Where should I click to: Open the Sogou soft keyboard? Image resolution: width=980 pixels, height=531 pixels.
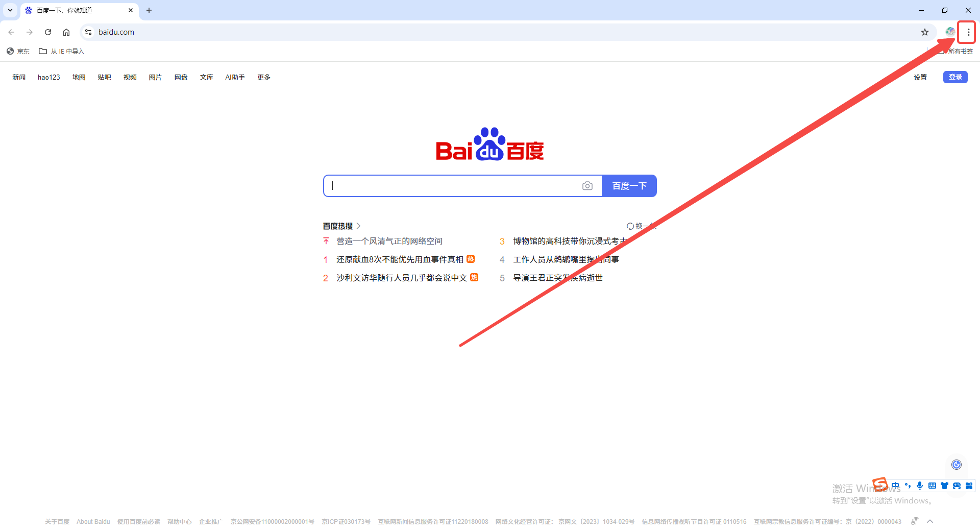pos(932,486)
